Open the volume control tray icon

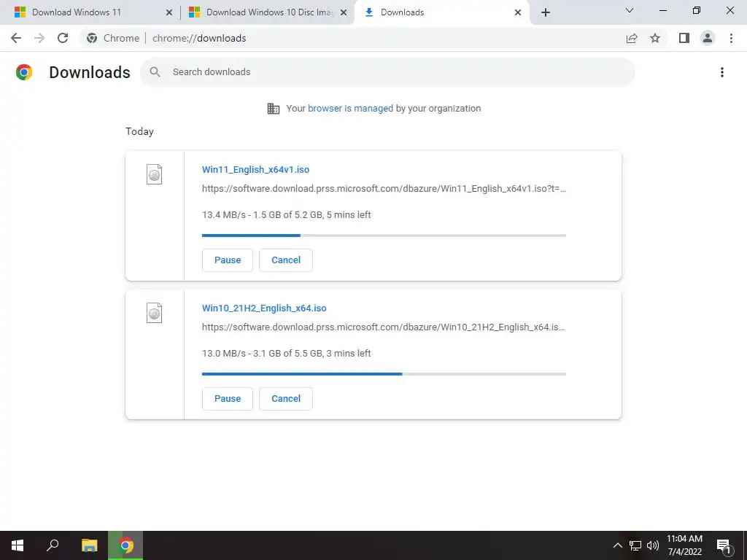(653, 545)
